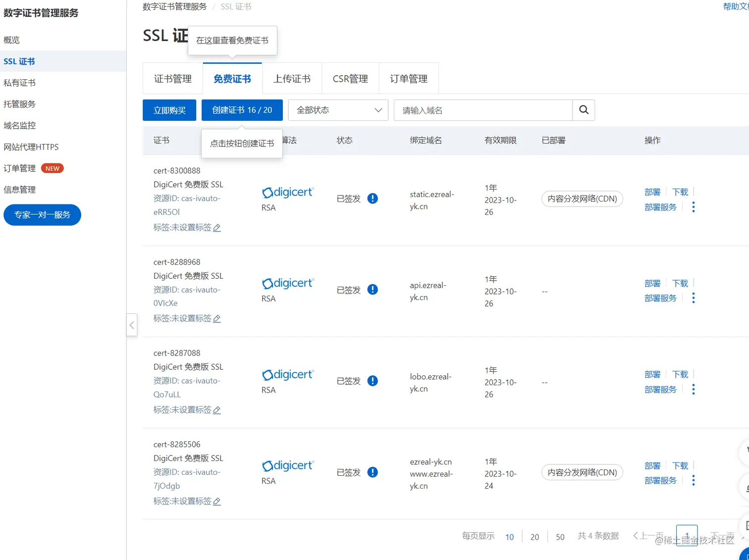Click 下载 link for cert-8285506
Screen dimensions: 749x560
click(680, 466)
